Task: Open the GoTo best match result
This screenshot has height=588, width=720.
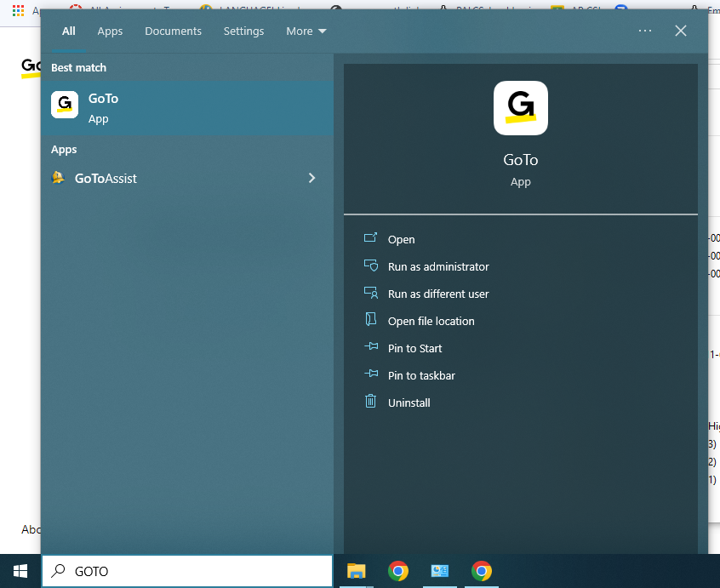Action: pyautogui.click(x=187, y=108)
